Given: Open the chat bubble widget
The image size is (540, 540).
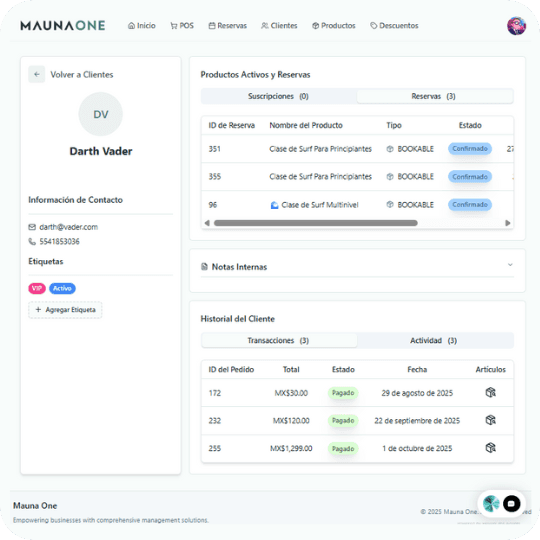Looking at the screenshot, I should [x=511, y=504].
